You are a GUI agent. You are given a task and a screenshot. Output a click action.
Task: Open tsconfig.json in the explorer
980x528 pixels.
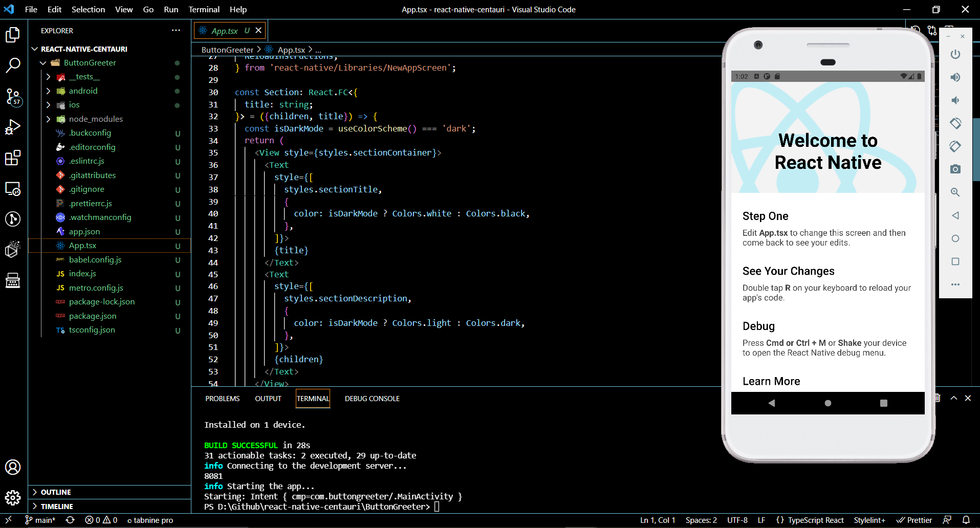[92, 330]
